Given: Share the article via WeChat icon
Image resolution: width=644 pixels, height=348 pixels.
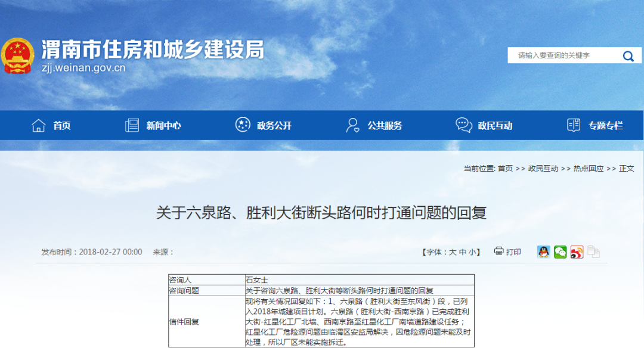Looking at the screenshot, I should point(560,252).
